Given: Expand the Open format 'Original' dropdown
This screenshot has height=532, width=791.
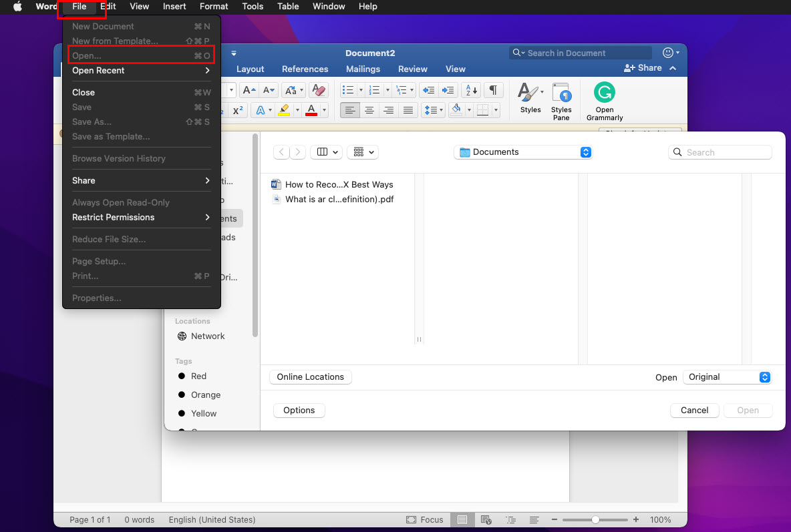Looking at the screenshot, I should point(727,377).
